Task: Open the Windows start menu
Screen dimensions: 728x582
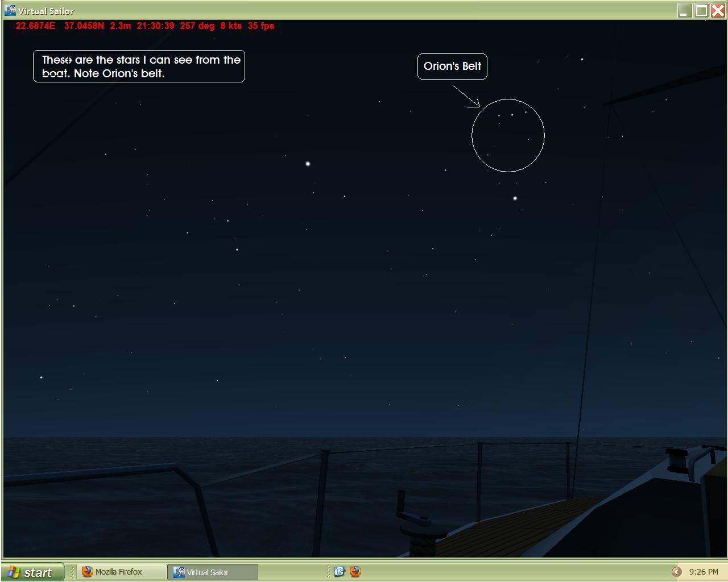Action: coord(31,572)
